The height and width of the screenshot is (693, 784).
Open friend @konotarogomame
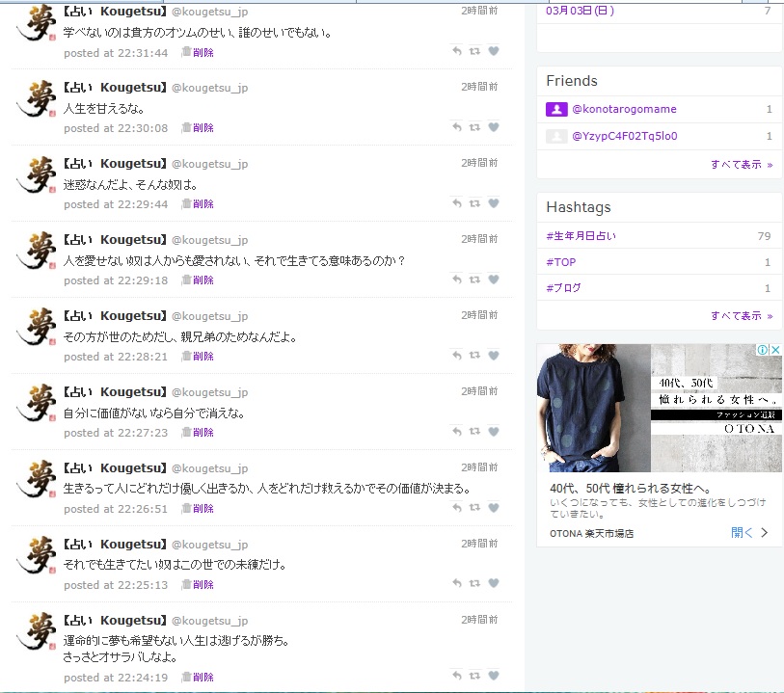[x=624, y=109]
